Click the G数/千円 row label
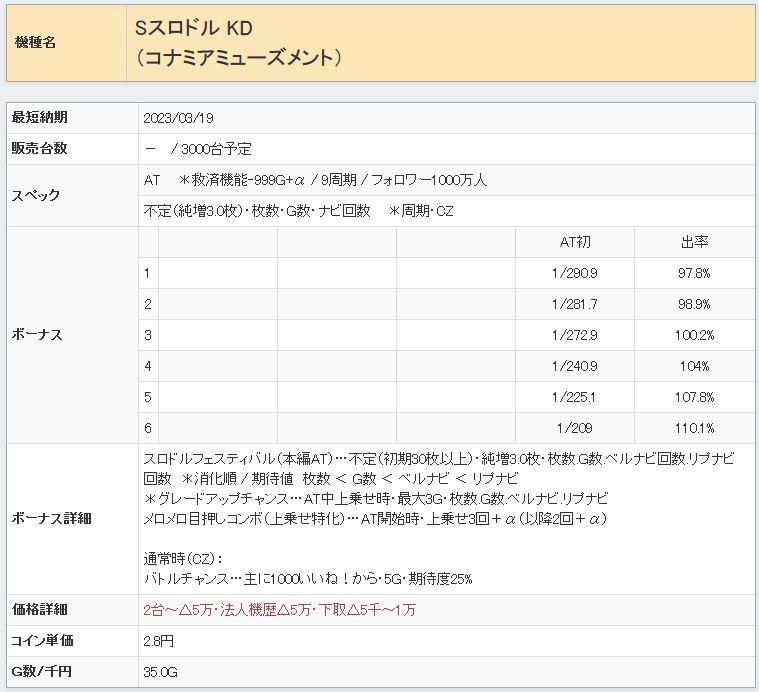This screenshot has width=759, height=692. [41, 672]
